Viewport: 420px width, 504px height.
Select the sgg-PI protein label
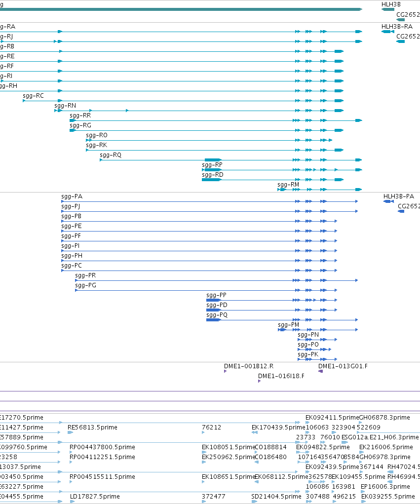71,246
